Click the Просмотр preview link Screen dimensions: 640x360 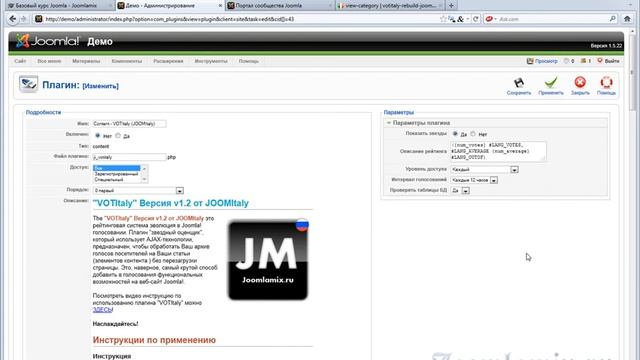coord(546,61)
